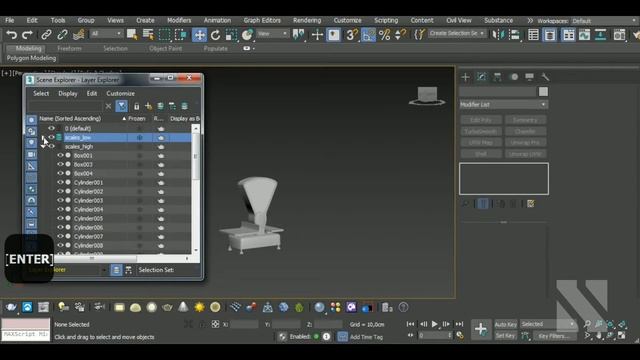Open the Rendering menu

coord(307,20)
